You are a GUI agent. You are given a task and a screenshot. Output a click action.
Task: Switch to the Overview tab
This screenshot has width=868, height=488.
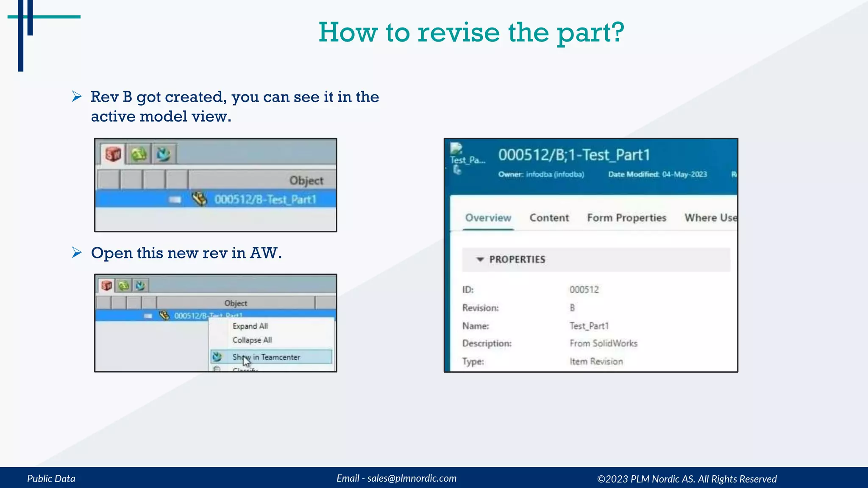pyautogui.click(x=488, y=218)
